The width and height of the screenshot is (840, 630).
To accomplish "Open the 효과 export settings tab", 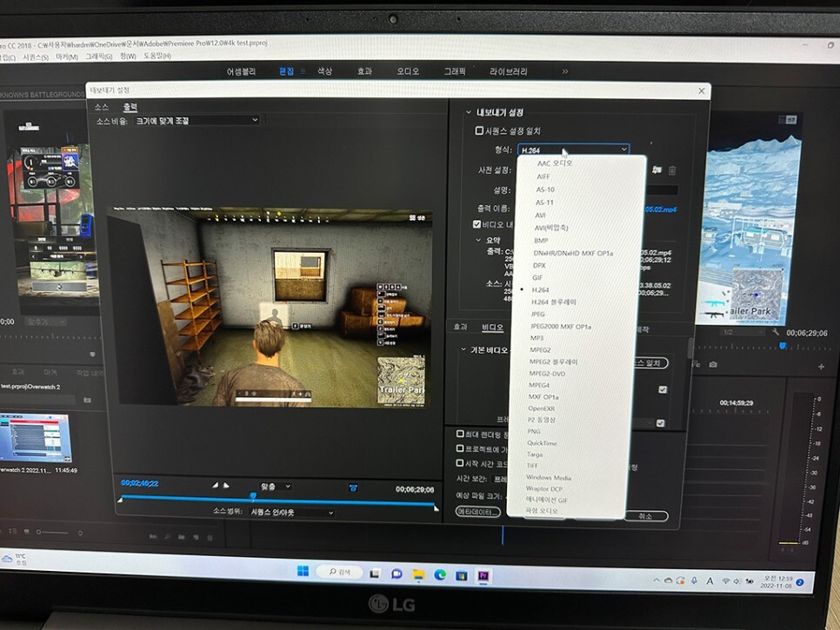I will coord(461,327).
